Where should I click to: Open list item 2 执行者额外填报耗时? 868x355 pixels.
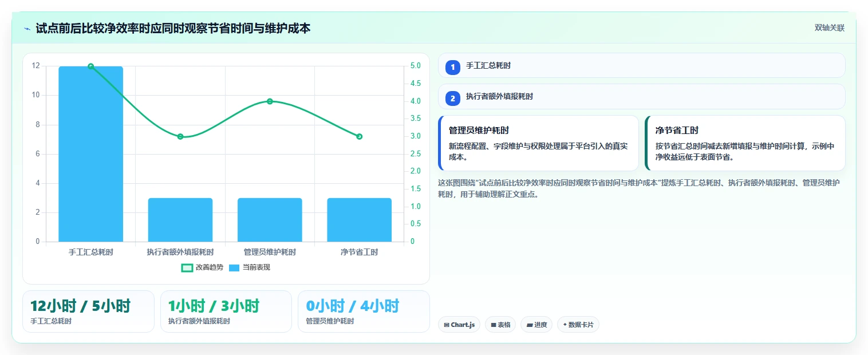pyautogui.click(x=641, y=97)
